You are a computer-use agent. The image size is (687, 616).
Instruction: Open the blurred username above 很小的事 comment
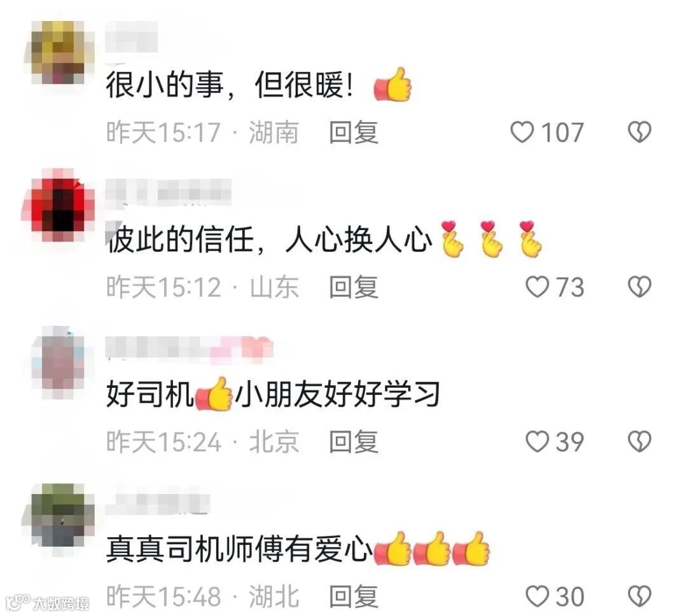132,36
